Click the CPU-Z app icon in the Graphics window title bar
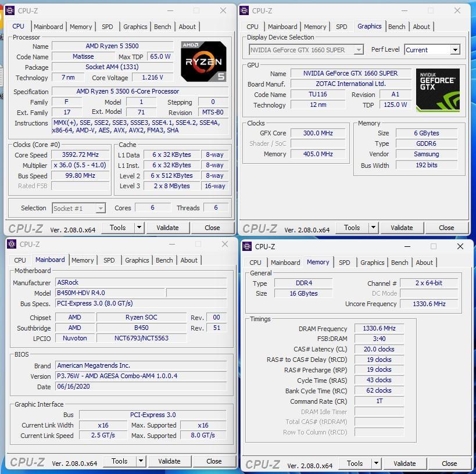Viewport: 476px width, 474px height. coord(244,10)
